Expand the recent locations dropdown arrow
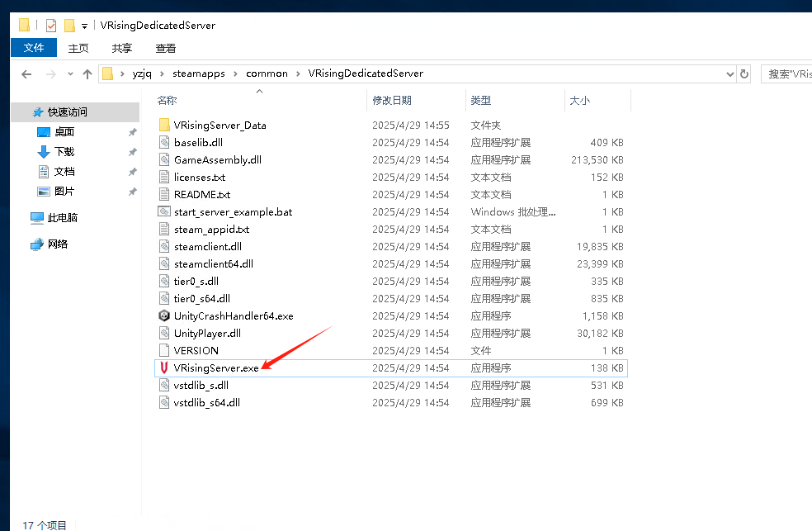812x531 pixels. point(70,74)
